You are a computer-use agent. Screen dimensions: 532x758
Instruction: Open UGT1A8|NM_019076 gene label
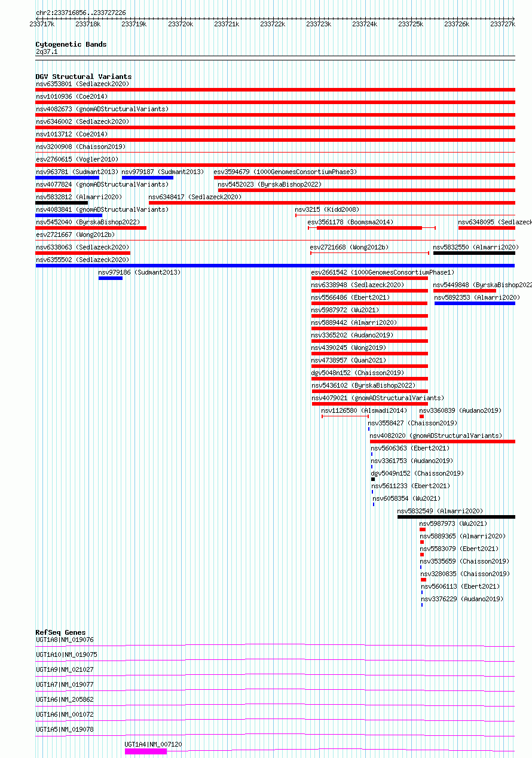tap(65, 640)
